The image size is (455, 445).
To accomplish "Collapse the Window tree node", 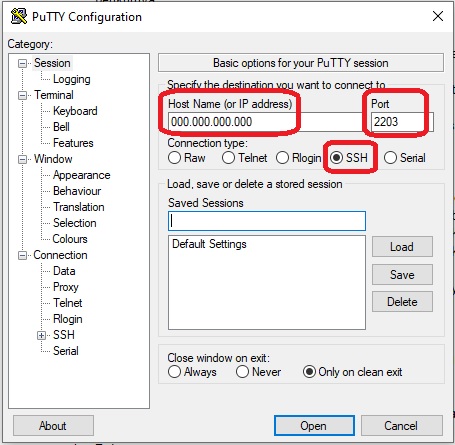I will click(22, 159).
